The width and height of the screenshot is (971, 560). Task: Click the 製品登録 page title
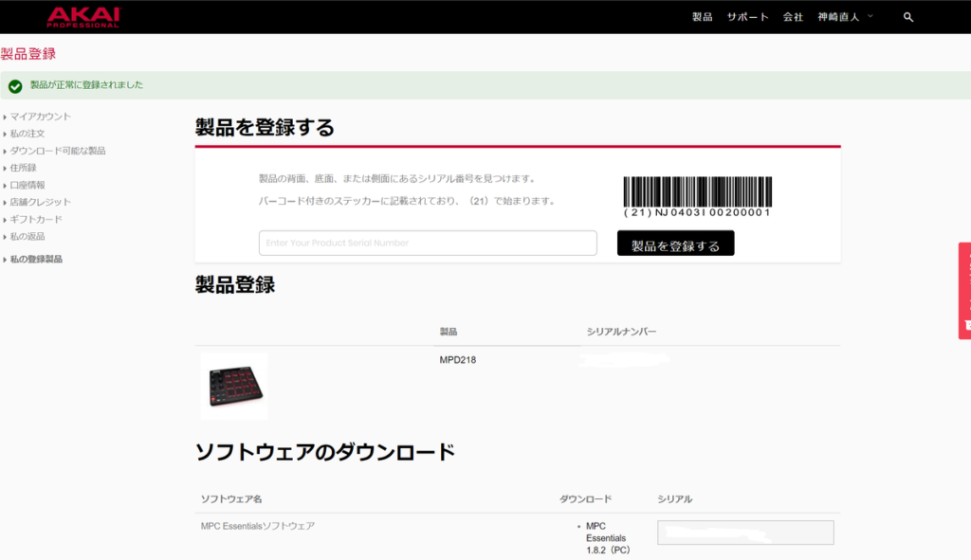tap(27, 54)
